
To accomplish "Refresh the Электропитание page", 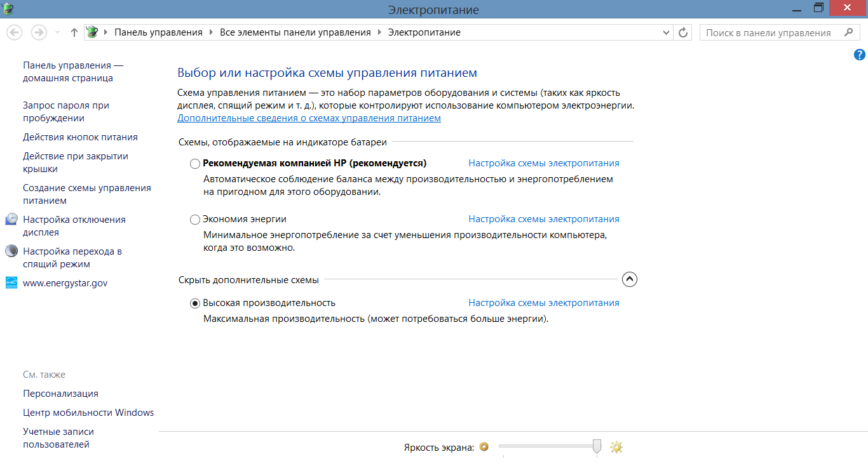I will coord(683,32).
